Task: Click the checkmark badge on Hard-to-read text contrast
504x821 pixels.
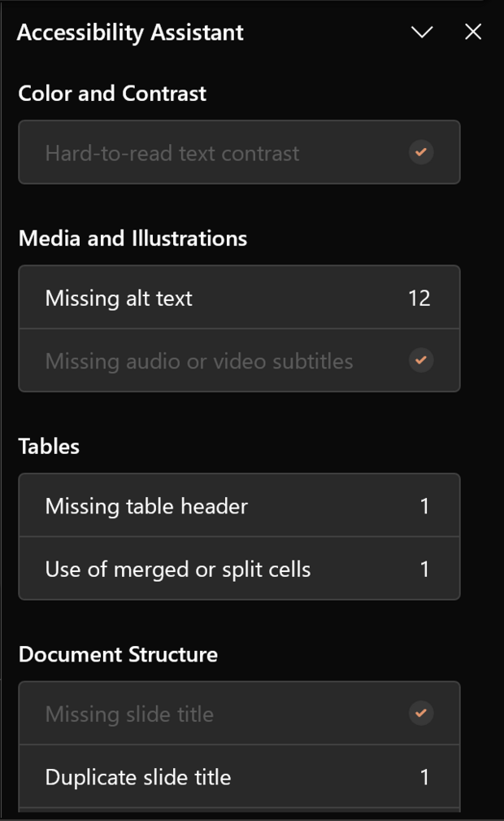Action: point(420,152)
